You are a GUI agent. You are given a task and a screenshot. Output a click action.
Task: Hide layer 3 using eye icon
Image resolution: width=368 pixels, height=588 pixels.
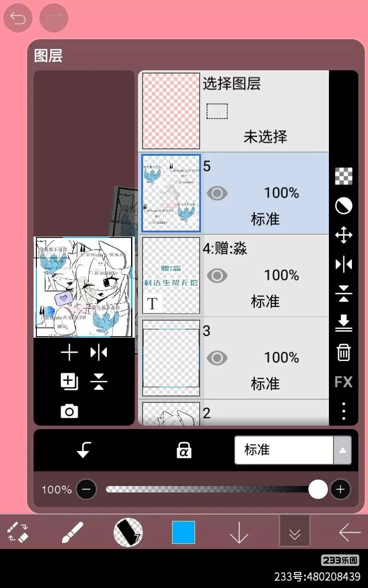click(x=217, y=358)
